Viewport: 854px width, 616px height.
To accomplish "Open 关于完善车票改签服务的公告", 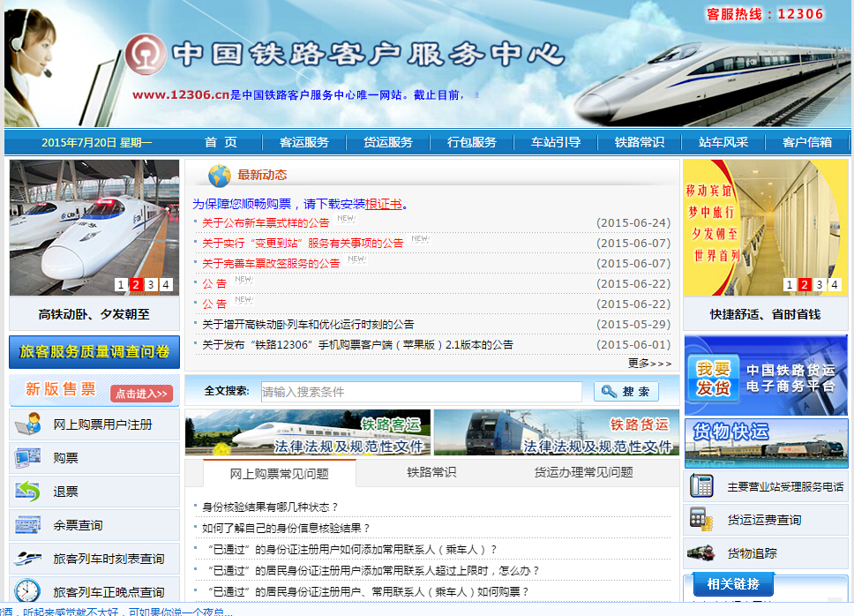I will (271, 263).
